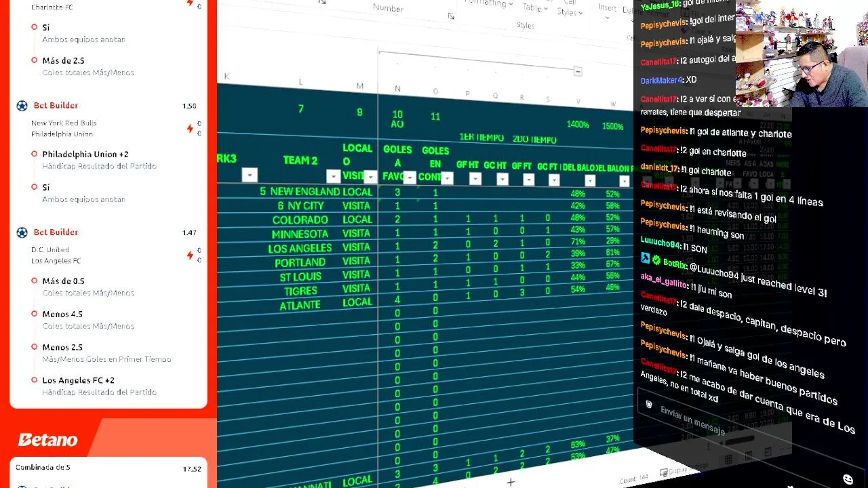
Task: Select the NEW ENGLAND cell in the spreadsheet
Action: coord(300,192)
